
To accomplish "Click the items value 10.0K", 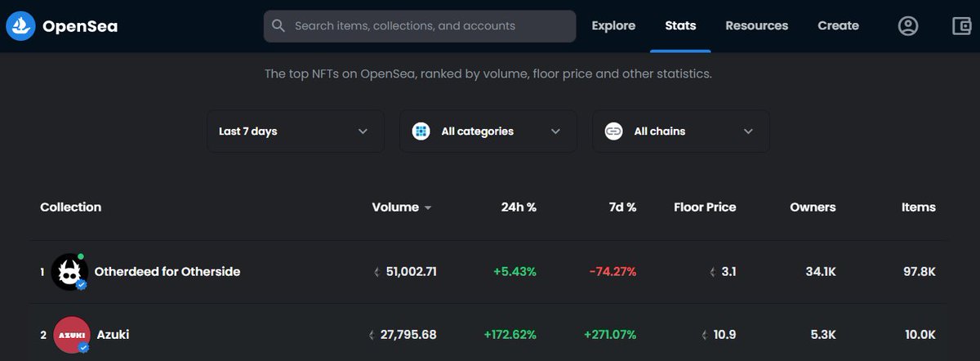I will (x=919, y=335).
